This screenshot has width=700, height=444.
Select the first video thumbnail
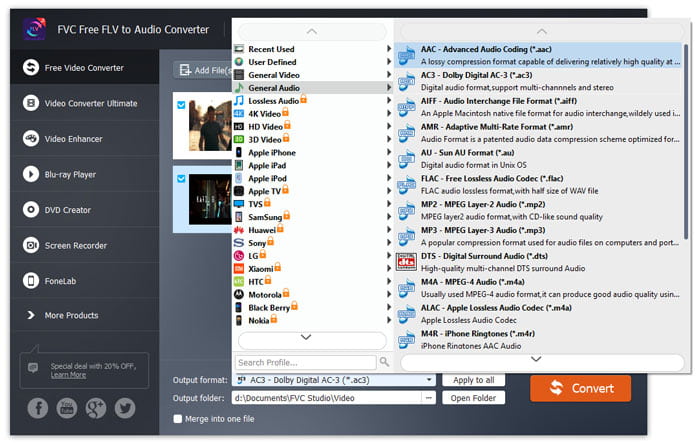210,125
